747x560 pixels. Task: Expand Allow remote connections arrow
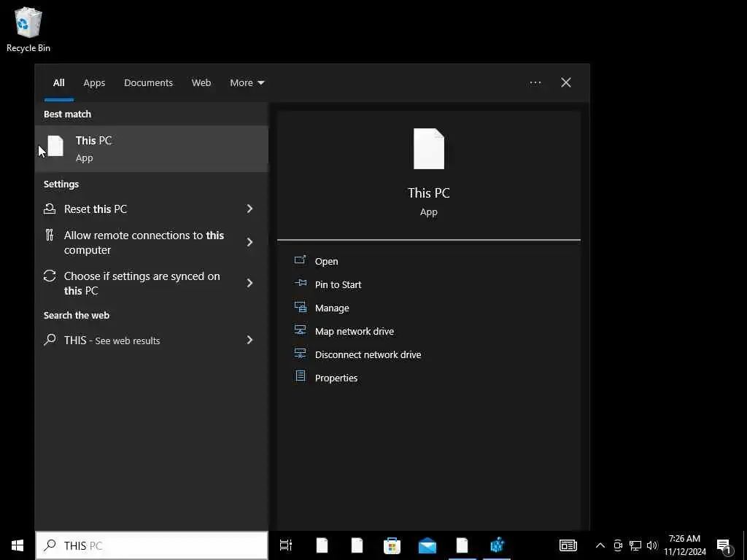coord(249,242)
